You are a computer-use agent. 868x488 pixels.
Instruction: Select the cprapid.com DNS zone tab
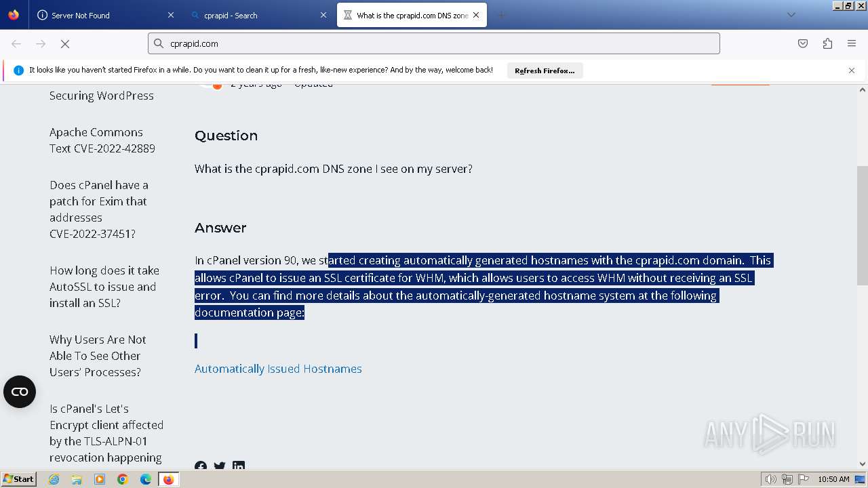coord(412,15)
